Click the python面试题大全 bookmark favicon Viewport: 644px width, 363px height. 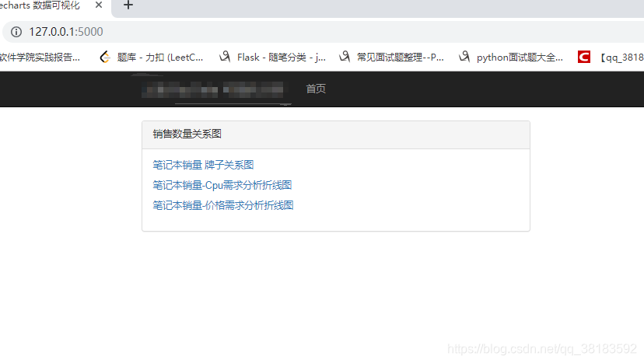tap(464, 57)
